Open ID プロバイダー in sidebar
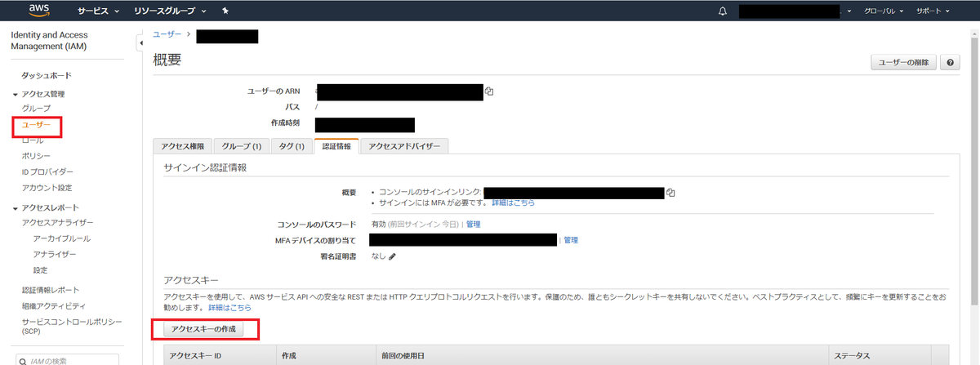 click(x=47, y=172)
